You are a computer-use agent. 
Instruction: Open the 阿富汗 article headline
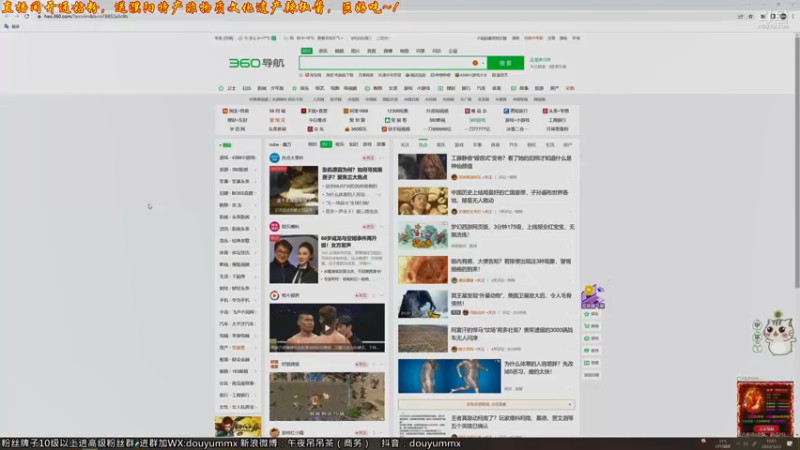[x=512, y=334]
